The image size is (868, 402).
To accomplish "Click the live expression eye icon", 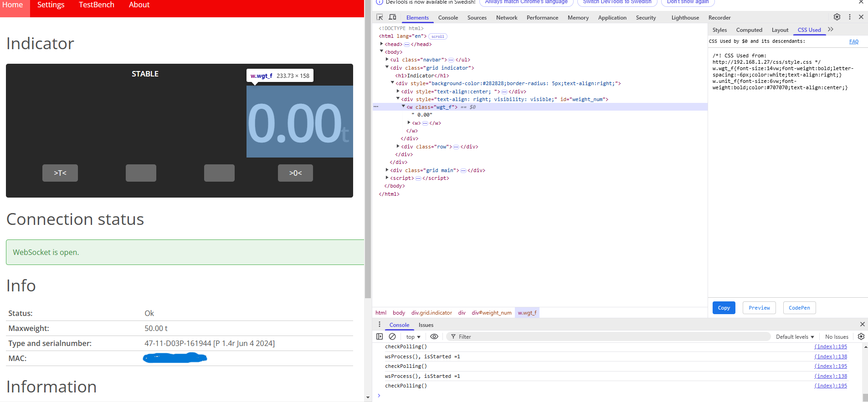I will click(434, 336).
